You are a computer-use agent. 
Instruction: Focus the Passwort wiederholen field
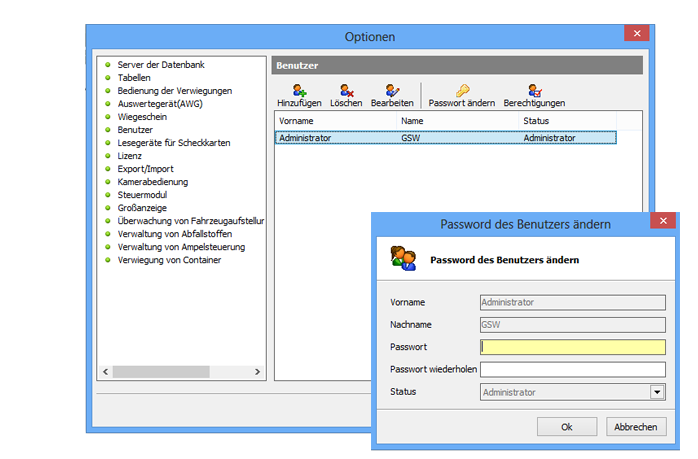(572, 370)
